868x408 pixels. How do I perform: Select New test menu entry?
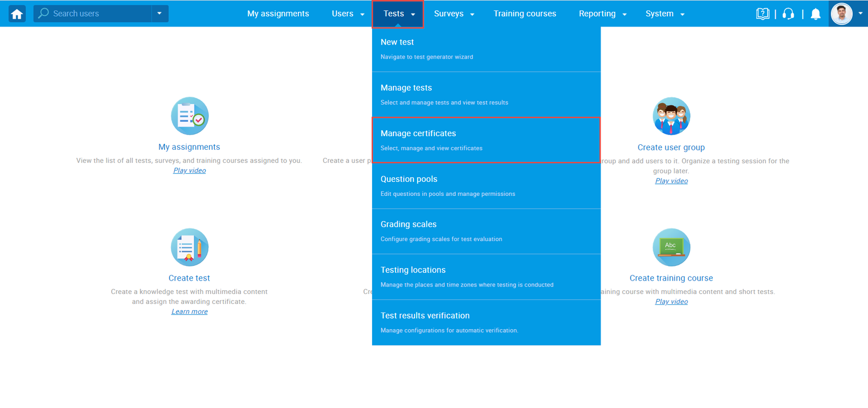click(x=486, y=49)
